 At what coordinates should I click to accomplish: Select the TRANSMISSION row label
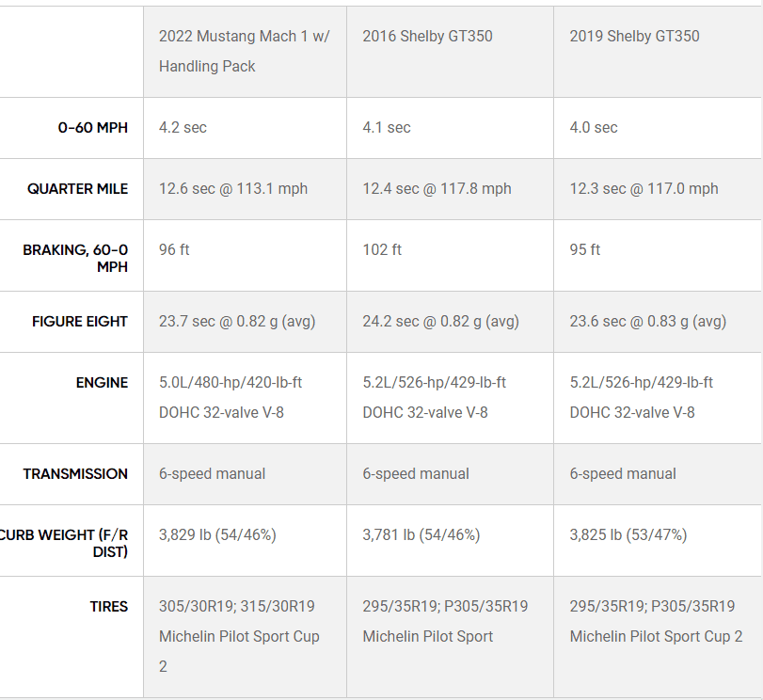(75, 473)
